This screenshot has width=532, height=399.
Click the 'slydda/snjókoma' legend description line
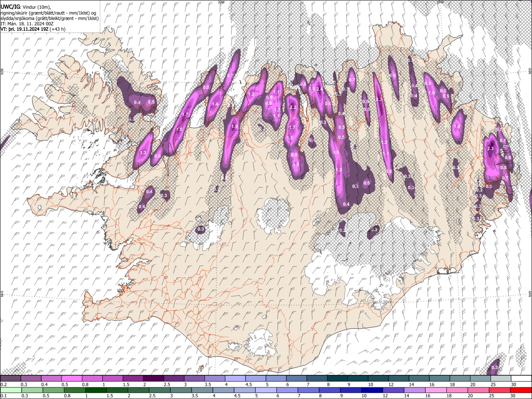pos(49,18)
